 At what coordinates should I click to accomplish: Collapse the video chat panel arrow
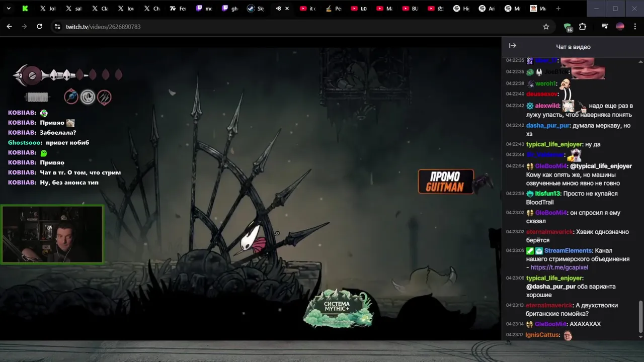pyautogui.click(x=512, y=46)
